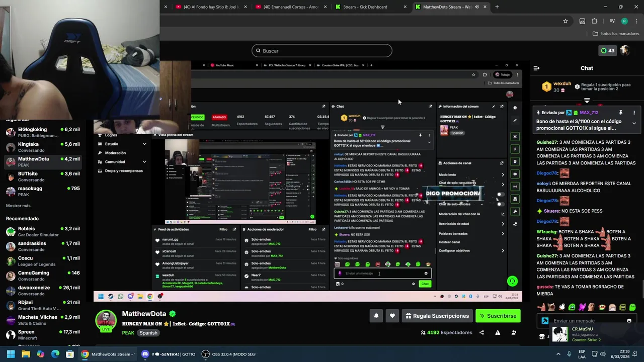The image size is (644, 362).
Task: Click the chat identity badge icon in message box
Action: pos(545,321)
